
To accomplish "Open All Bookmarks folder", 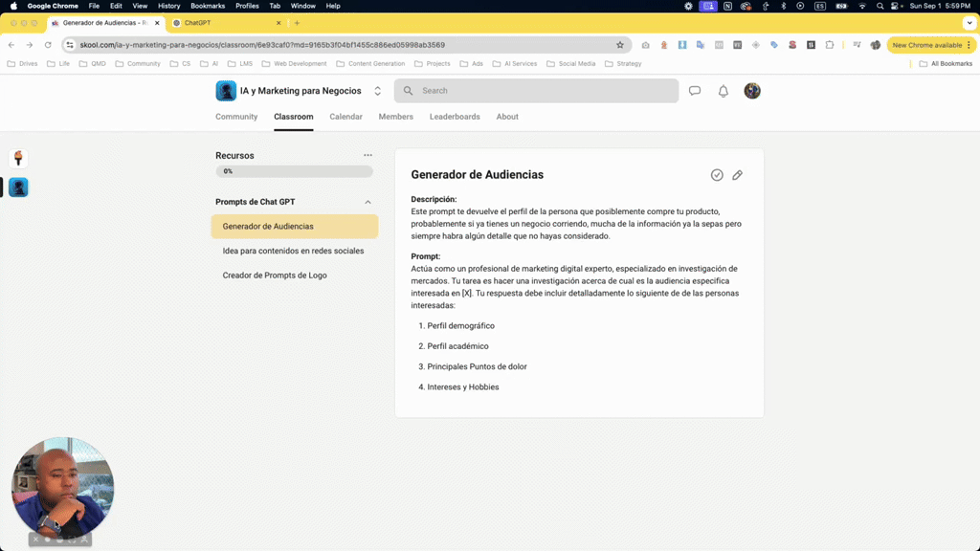I will (x=946, y=64).
